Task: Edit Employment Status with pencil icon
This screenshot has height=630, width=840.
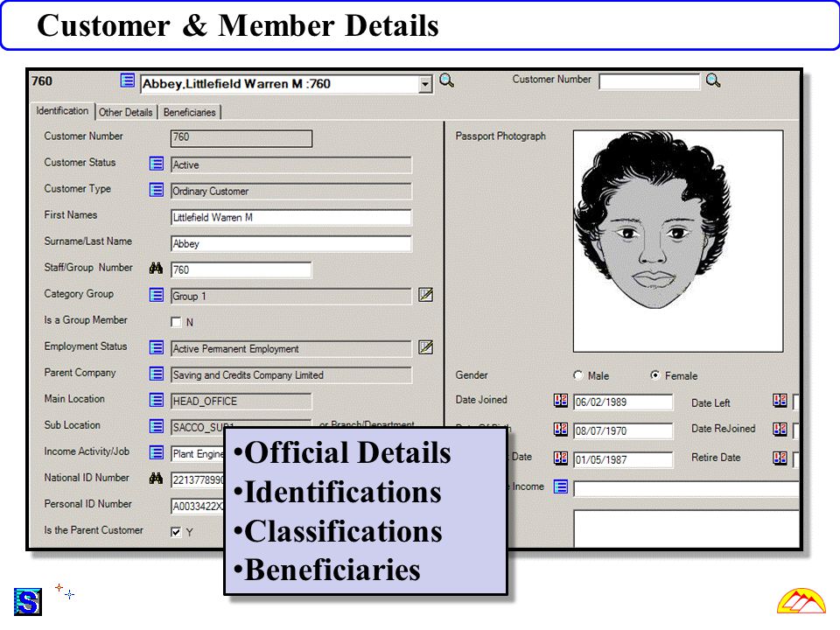Action: click(x=426, y=347)
